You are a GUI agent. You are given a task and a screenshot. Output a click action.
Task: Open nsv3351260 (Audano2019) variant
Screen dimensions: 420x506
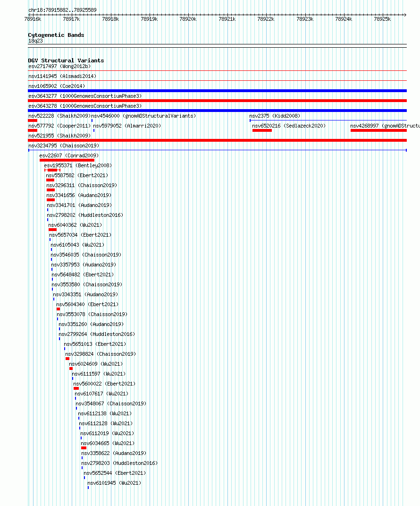(x=91, y=324)
